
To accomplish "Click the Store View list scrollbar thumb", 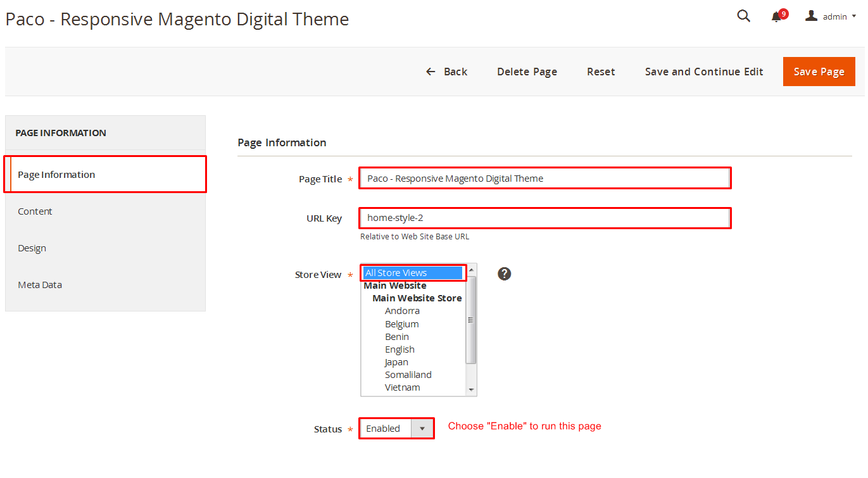I will point(471,320).
